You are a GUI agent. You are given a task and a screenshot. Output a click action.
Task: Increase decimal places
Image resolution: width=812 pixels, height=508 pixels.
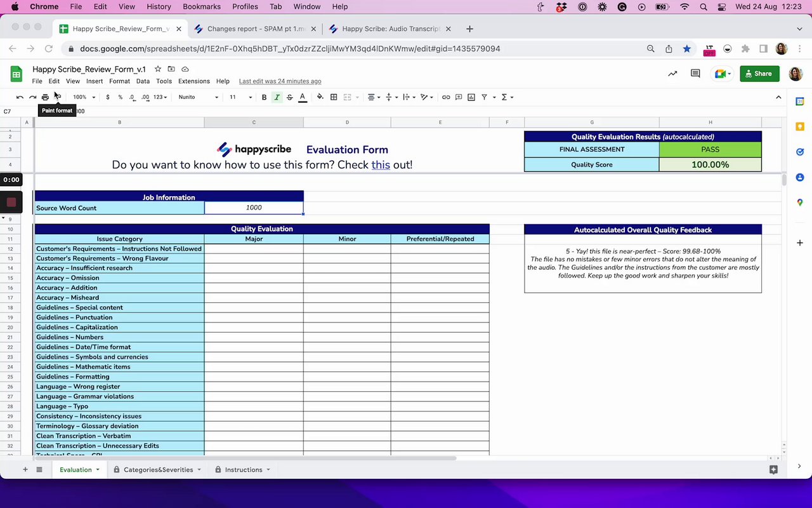(x=145, y=97)
